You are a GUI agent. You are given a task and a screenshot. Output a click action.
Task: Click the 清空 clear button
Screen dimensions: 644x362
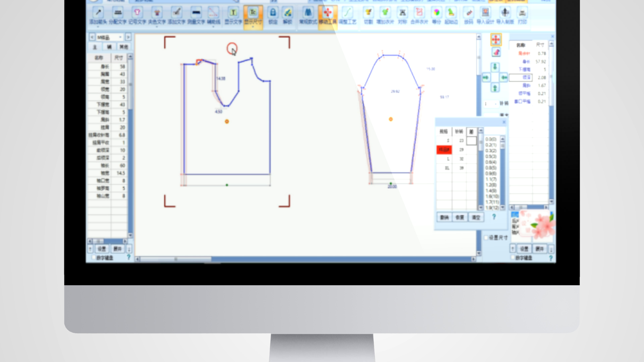click(x=476, y=218)
